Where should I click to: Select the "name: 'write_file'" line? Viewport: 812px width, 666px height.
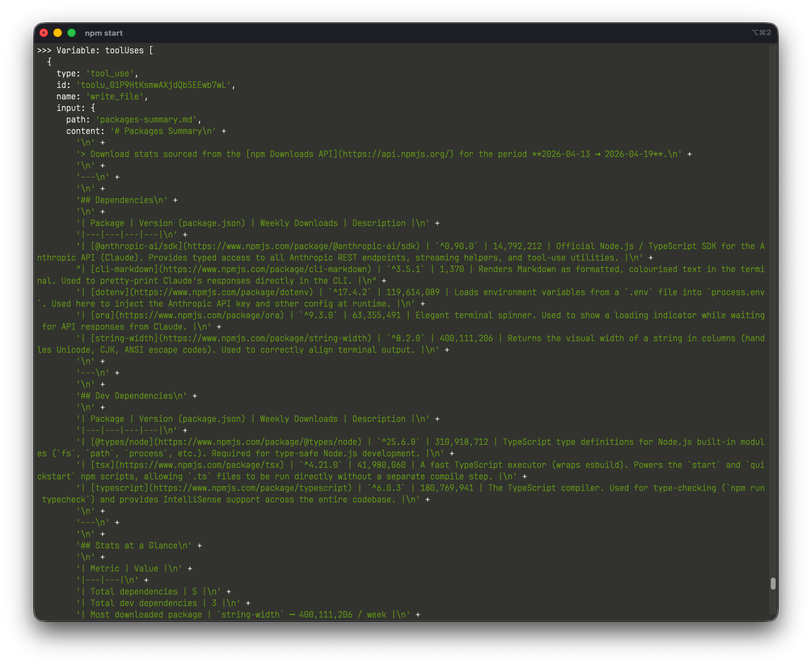pyautogui.click(x=102, y=96)
